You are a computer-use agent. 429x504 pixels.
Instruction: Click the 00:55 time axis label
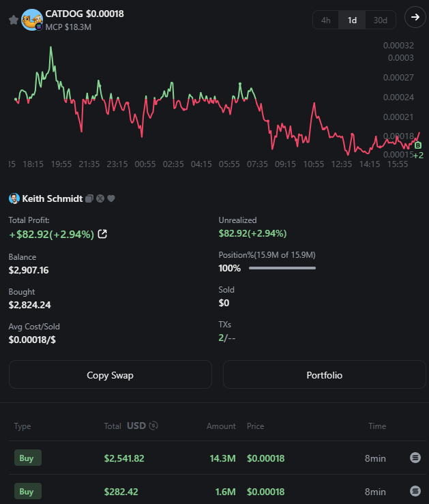tap(145, 164)
